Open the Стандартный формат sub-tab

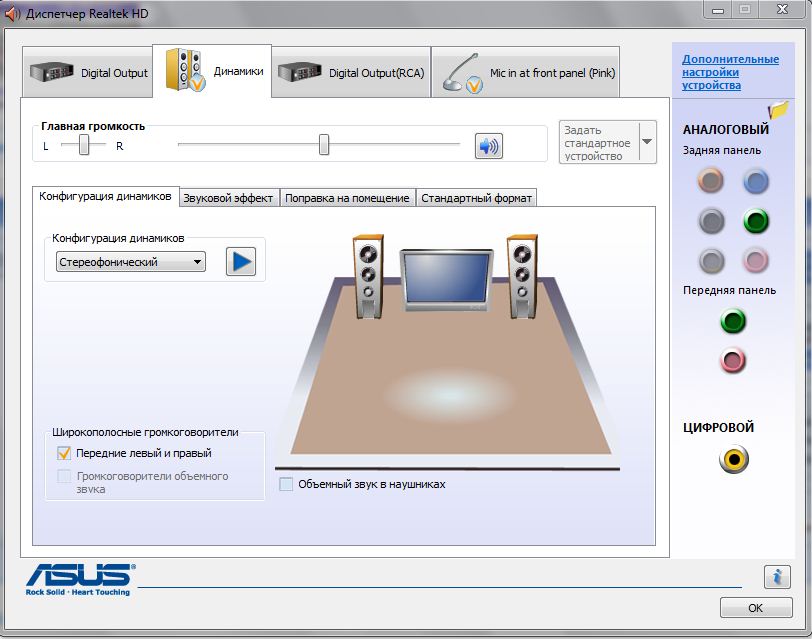[x=476, y=198]
